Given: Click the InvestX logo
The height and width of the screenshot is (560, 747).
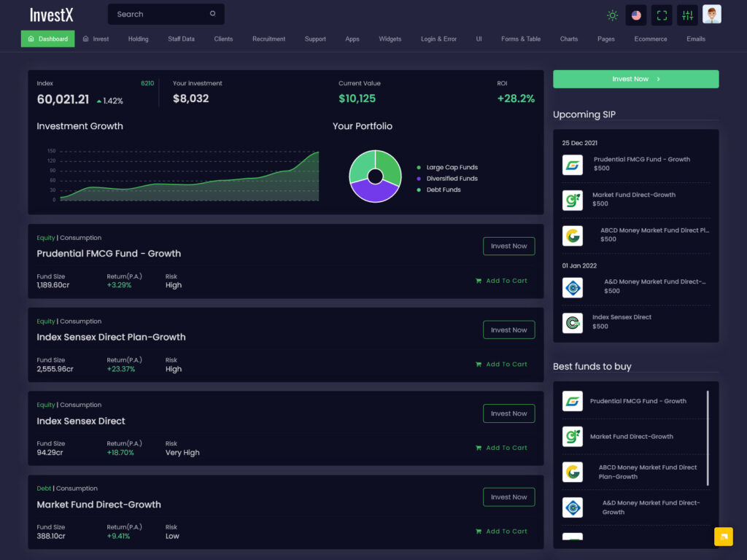Looking at the screenshot, I should tap(52, 15).
